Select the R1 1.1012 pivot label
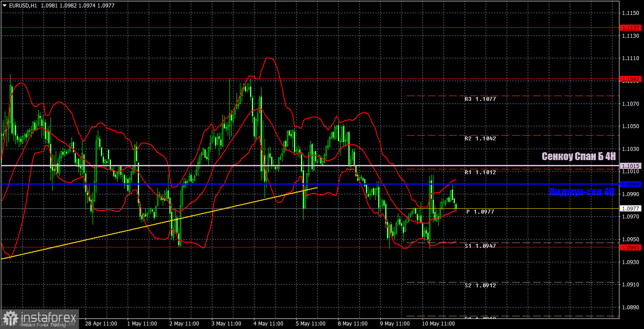644x329 pixels. (480, 172)
